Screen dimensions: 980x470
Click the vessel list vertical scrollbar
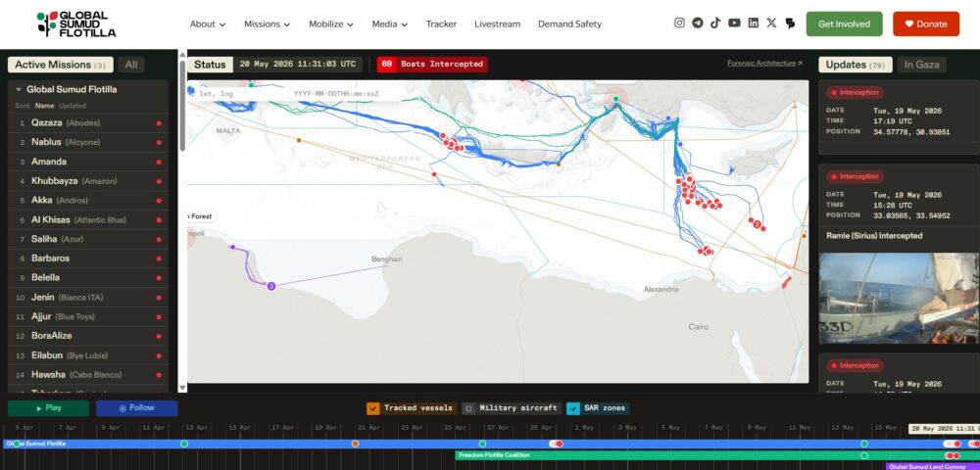(x=182, y=106)
